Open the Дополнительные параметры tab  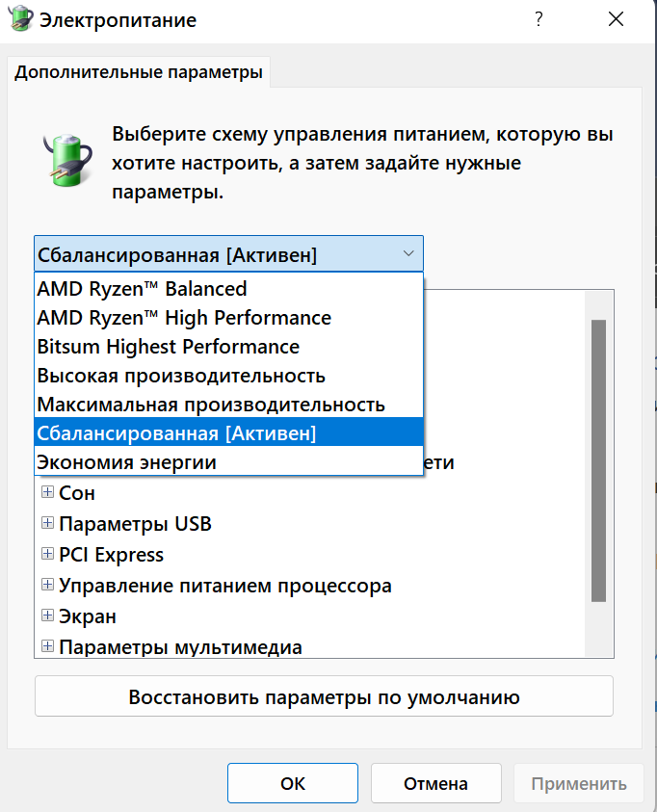[x=139, y=72]
